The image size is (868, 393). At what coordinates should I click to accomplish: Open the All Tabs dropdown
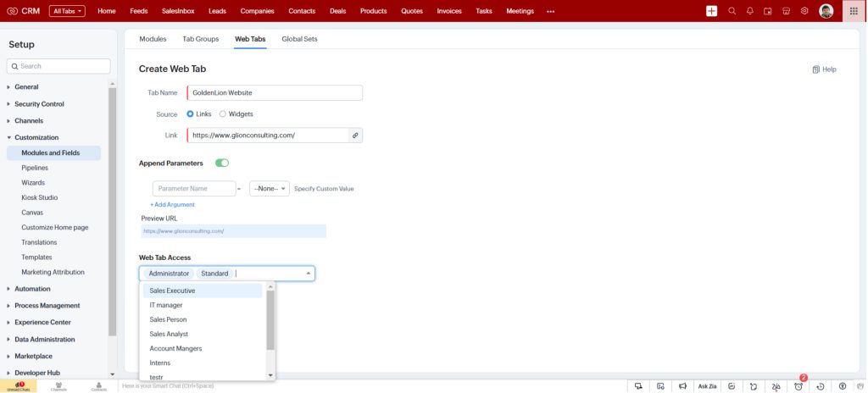click(68, 11)
